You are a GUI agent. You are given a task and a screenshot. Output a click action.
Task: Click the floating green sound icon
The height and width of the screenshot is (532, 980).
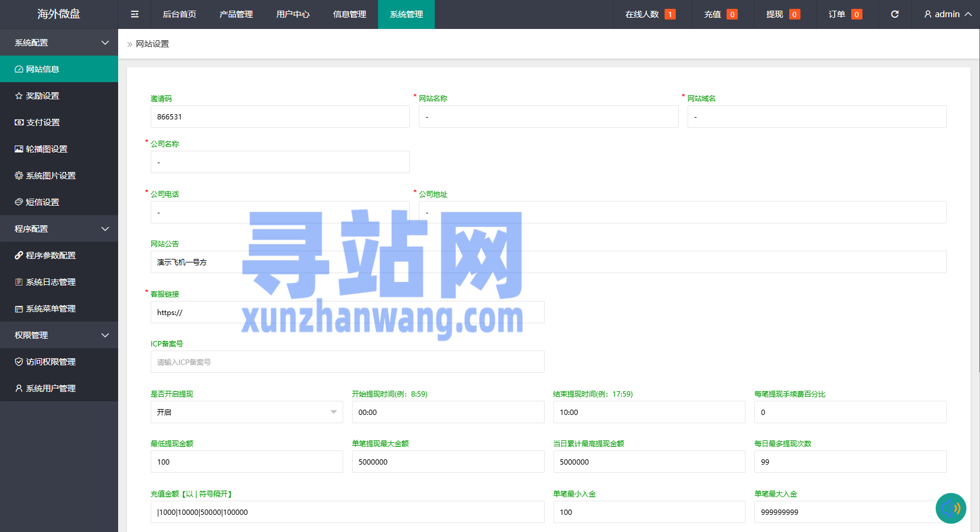[951, 508]
